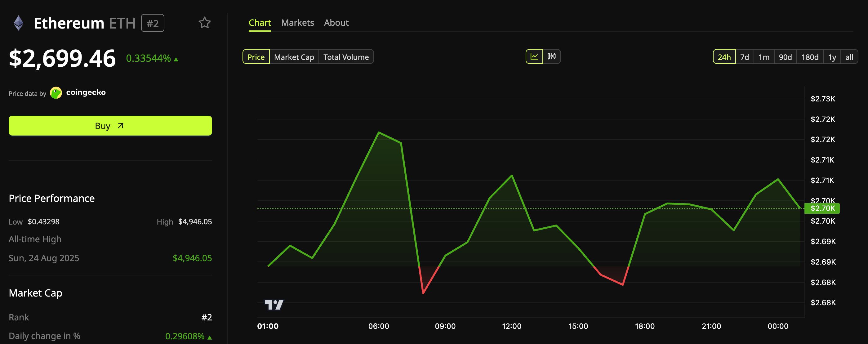Image resolution: width=868 pixels, height=344 pixels.
Task: Click the 06:00 chart peak point
Action: coord(379,132)
